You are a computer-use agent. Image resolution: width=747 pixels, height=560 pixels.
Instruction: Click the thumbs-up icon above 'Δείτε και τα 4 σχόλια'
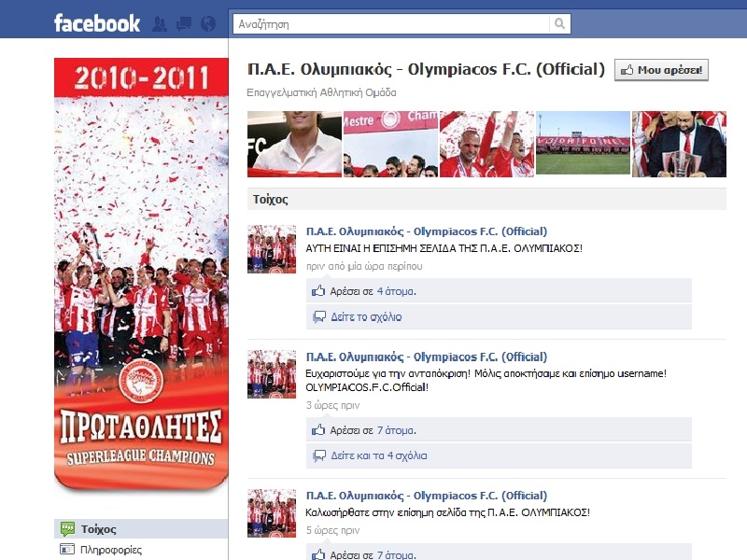click(x=318, y=429)
